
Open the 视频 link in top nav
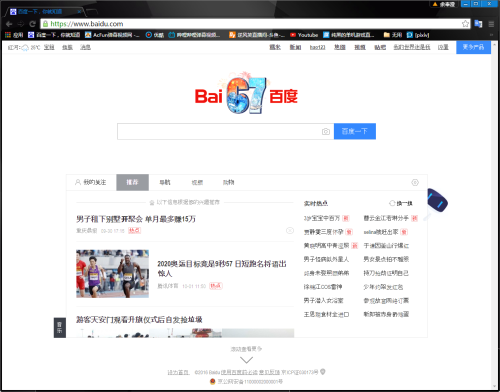[x=360, y=47]
